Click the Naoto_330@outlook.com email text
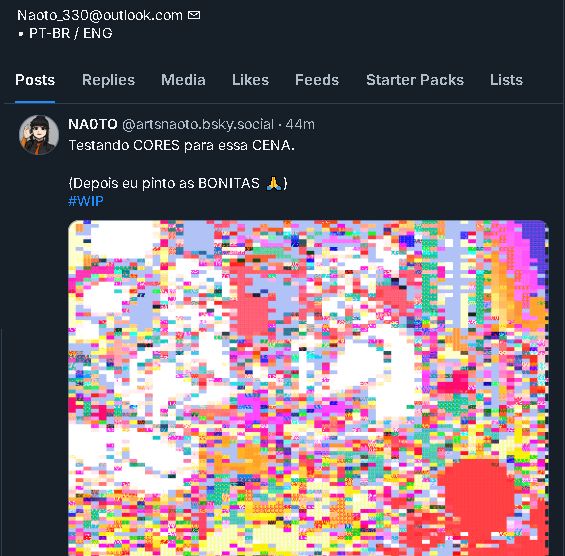The height and width of the screenshot is (556, 565). pyautogui.click(x=100, y=15)
